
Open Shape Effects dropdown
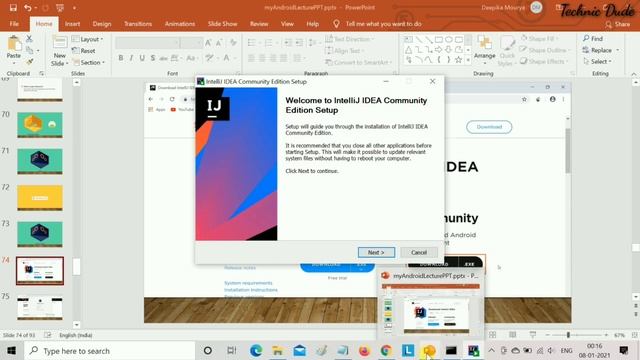(544, 62)
